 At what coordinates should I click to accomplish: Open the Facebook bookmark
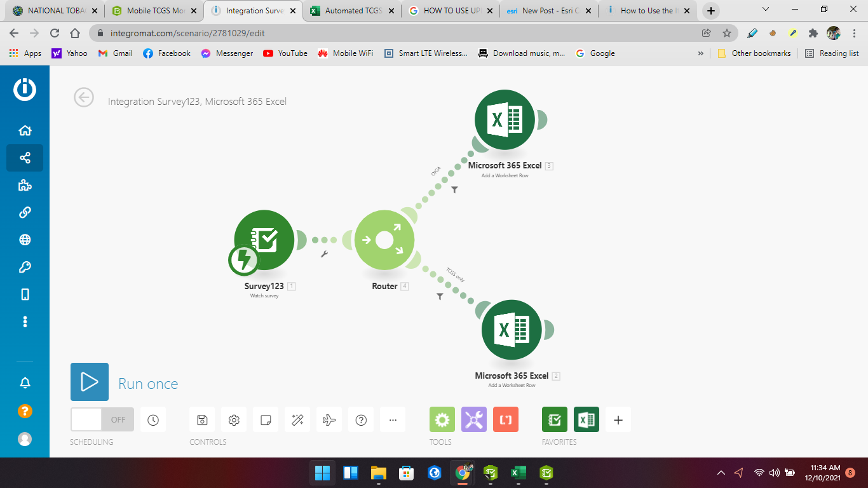tap(166, 53)
